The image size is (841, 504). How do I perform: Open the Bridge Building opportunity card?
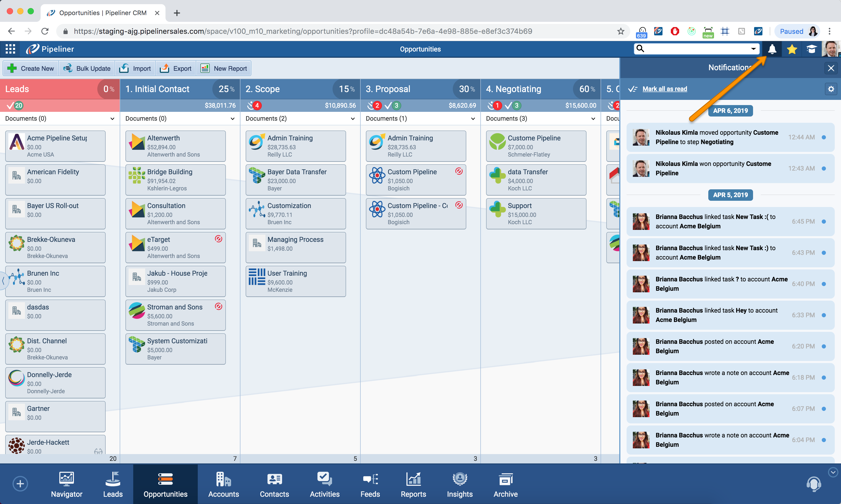coord(175,180)
